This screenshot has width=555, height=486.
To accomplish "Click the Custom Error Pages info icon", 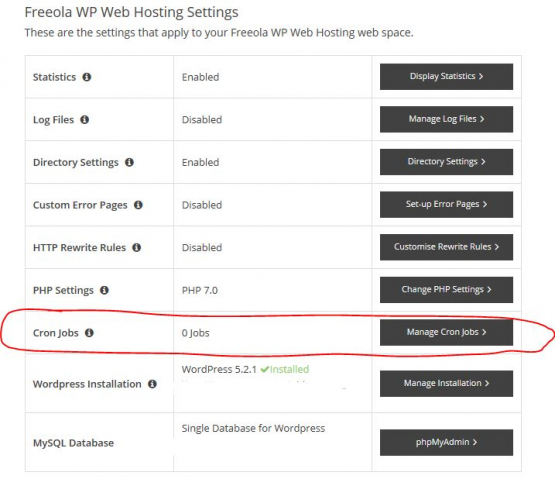I will coord(138,205).
